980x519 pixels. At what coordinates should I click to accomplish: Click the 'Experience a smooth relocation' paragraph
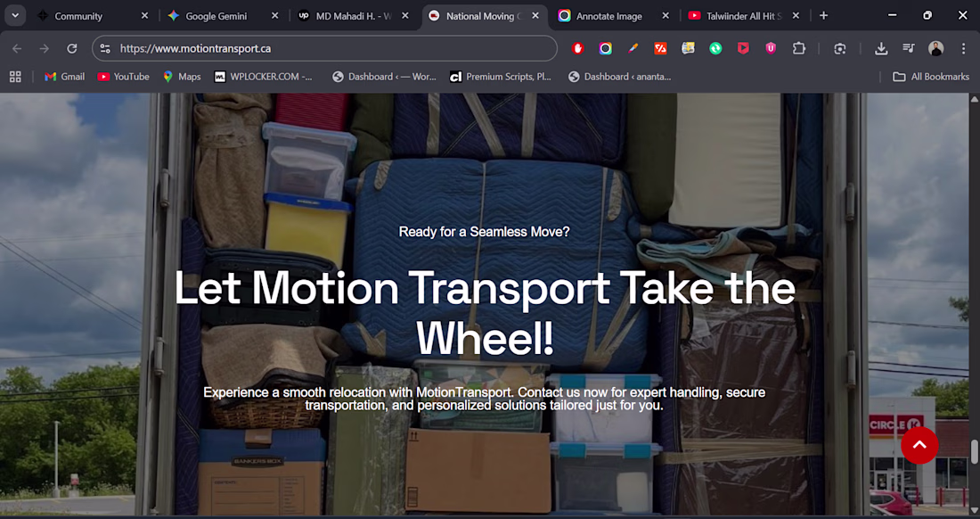coord(485,399)
